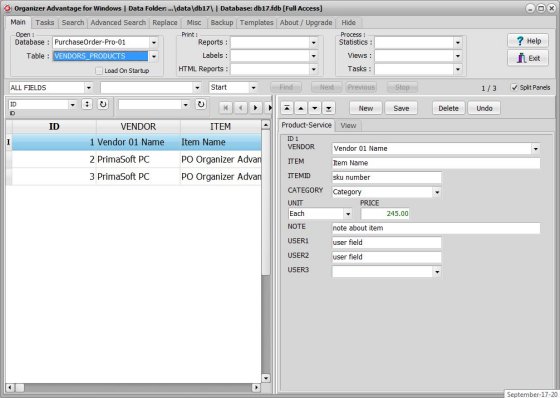Screen dimensions: 560x398
Task: Move up one record in details panel
Action: coord(301,108)
